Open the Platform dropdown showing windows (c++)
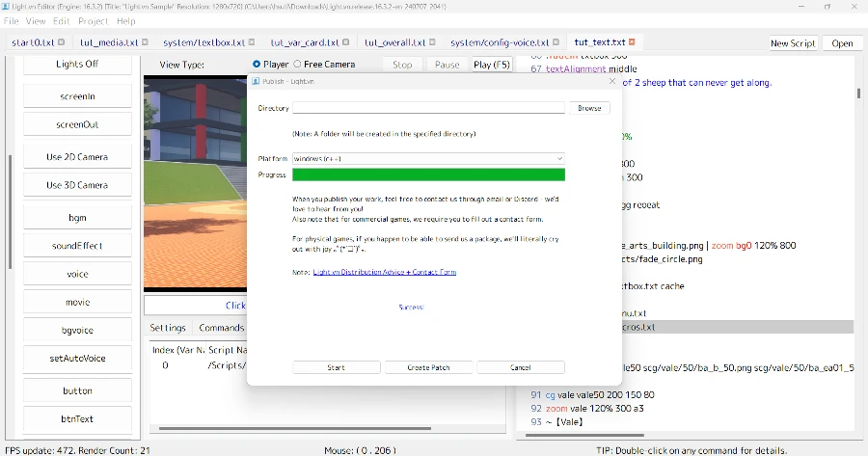The width and height of the screenshot is (868, 456). click(428, 157)
